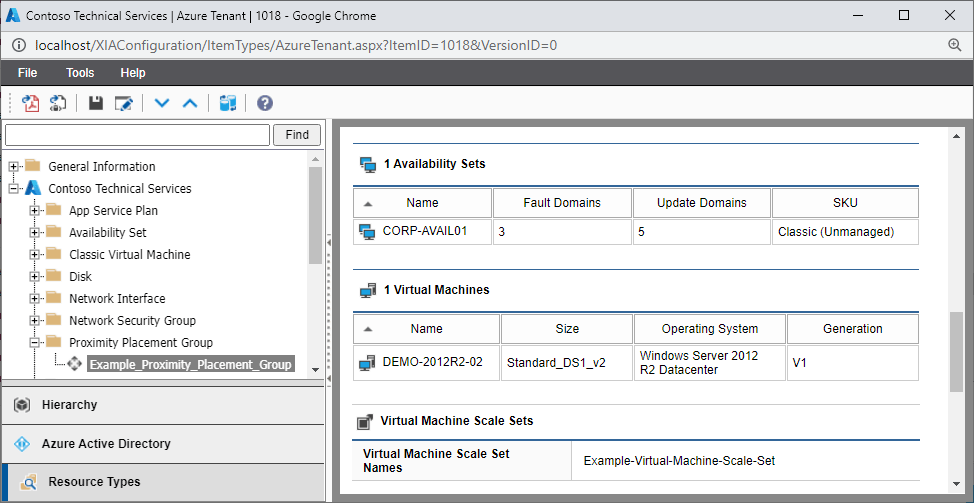Image resolution: width=974 pixels, height=503 pixels.
Task: Select the General Information tree item
Action: (x=102, y=166)
